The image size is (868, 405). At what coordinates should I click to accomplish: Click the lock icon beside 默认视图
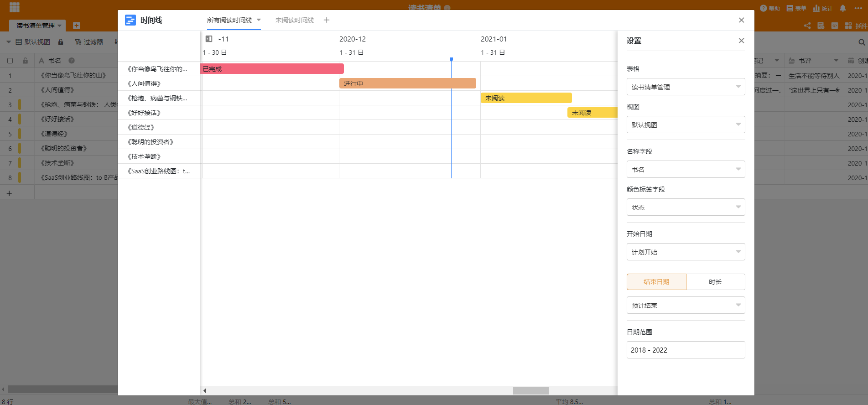click(x=61, y=42)
